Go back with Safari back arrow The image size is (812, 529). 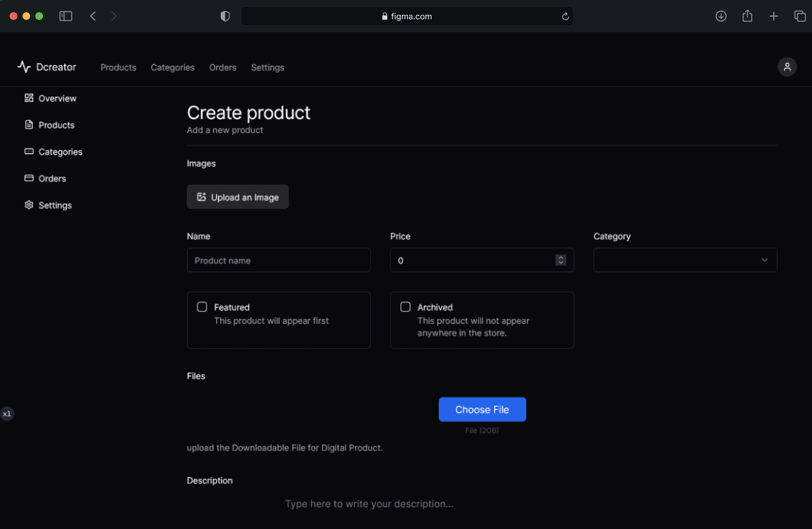pyautogui.click(x=93, y=16)
